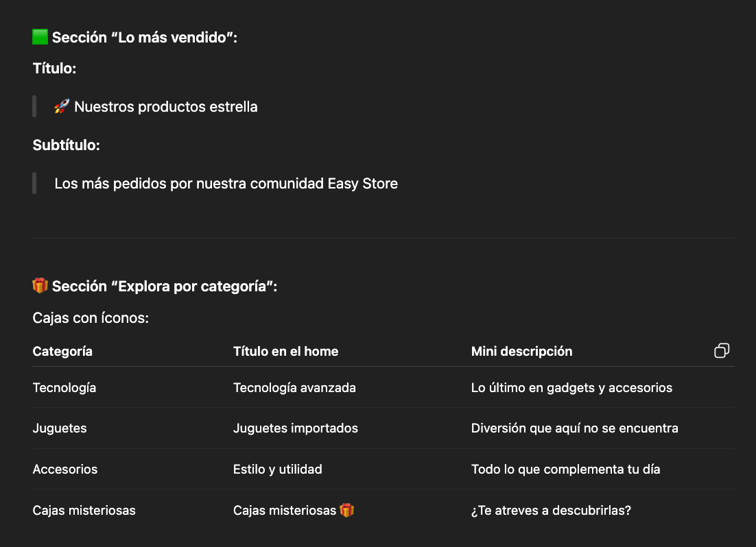Copy the table using the copy icon
756x547 pixels.
(721, 350)
